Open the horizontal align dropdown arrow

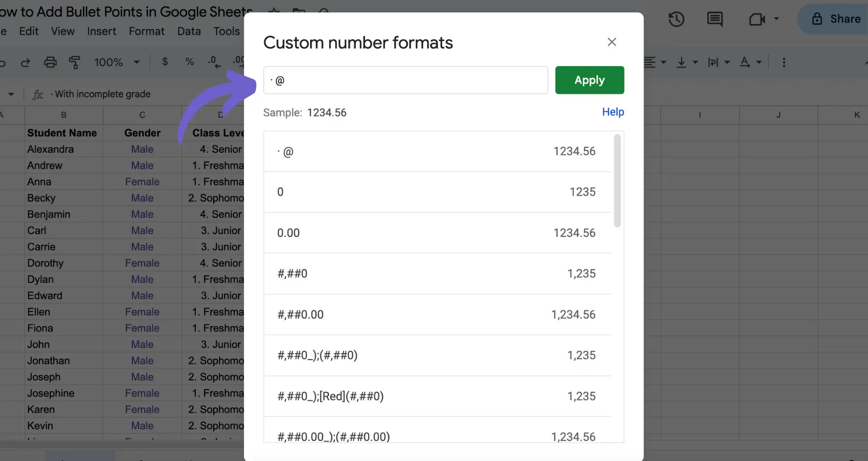point(664,62)
